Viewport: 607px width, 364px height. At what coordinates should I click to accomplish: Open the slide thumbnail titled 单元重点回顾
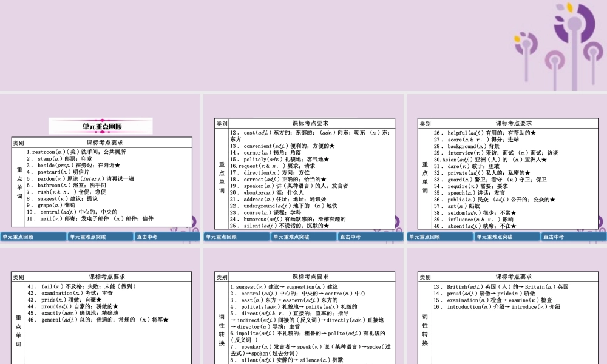tap(100, 169)
